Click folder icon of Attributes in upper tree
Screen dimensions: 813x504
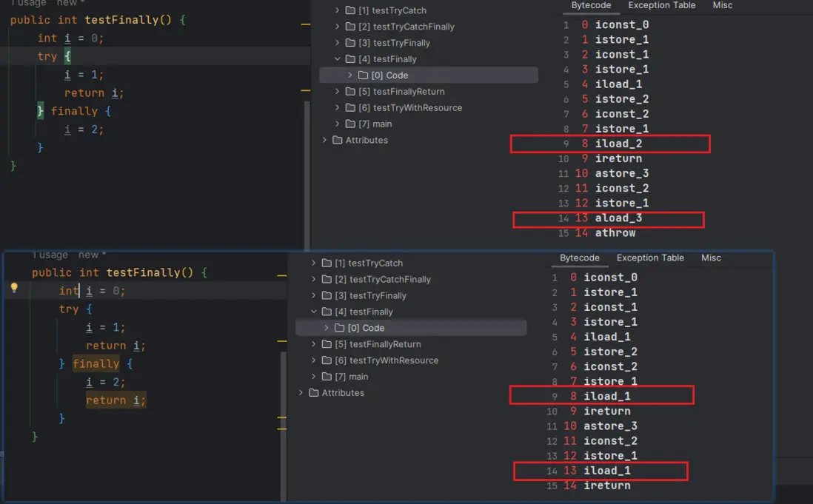point(338,140)
